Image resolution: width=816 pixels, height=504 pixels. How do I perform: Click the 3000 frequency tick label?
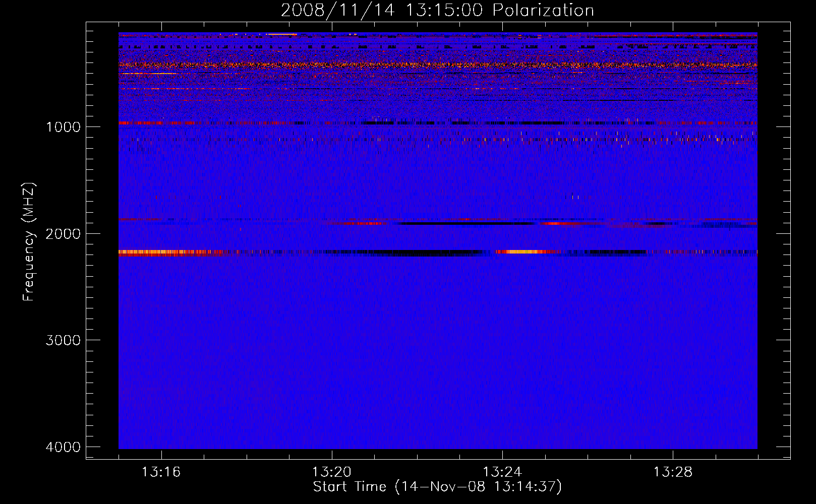point(63,340)
